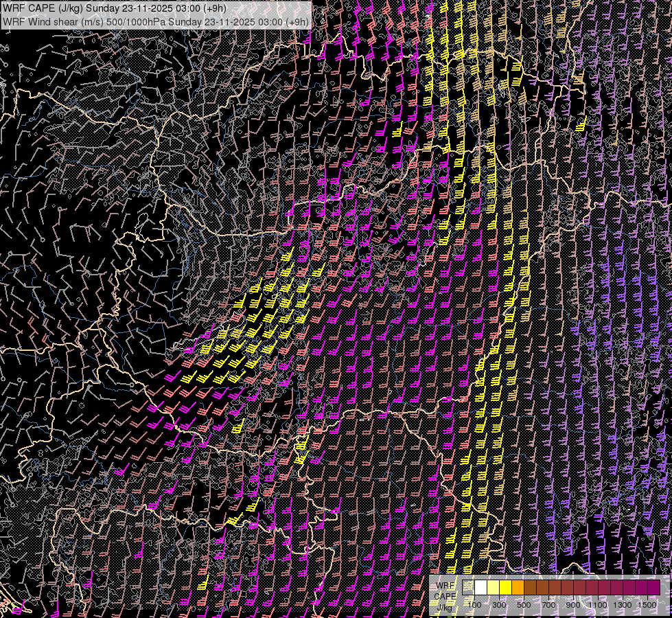The width and height of the screenshot is (672, 618).
Task: Click the leftmost transparent CAPE legend swatch
Action: pyautogui.click(x=469, y=587)
